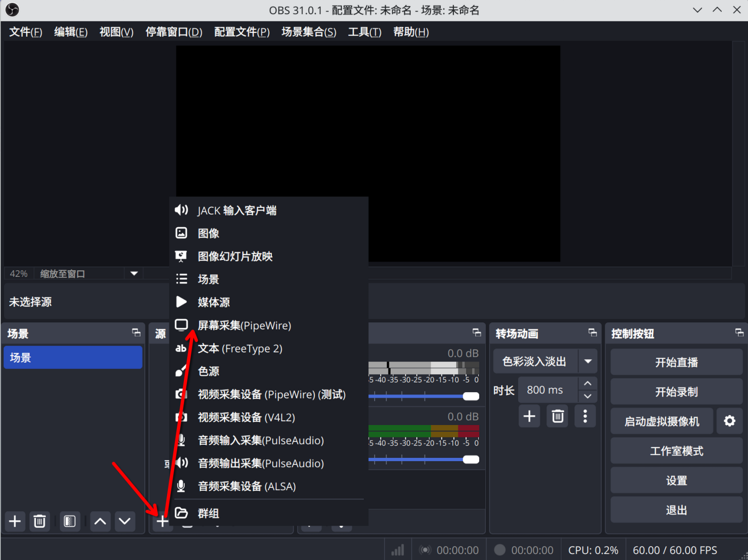The width and height of the screenshot is (748, 560).
Task: Click the OBS logo in the title bar
Action: pos(12,10)
